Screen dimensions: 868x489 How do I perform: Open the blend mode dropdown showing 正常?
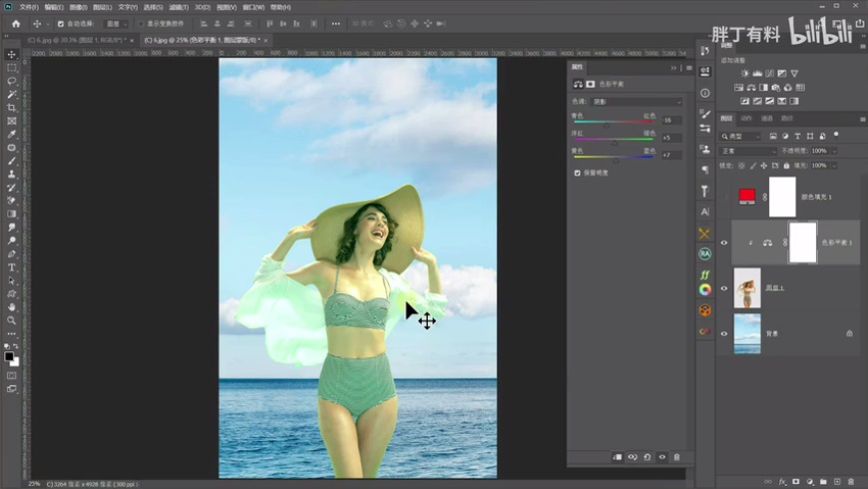748,151
